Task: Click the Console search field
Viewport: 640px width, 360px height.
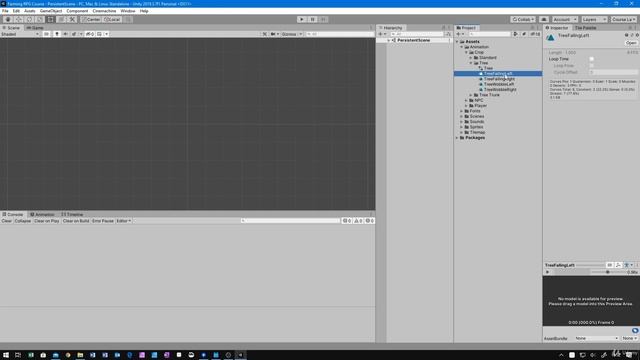Action: (290, 221)
